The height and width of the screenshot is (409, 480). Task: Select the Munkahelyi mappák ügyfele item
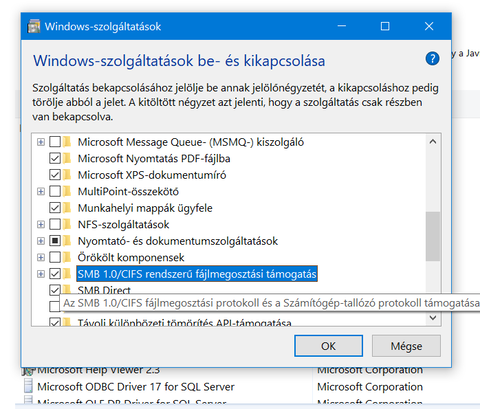(x=145, y=208)
